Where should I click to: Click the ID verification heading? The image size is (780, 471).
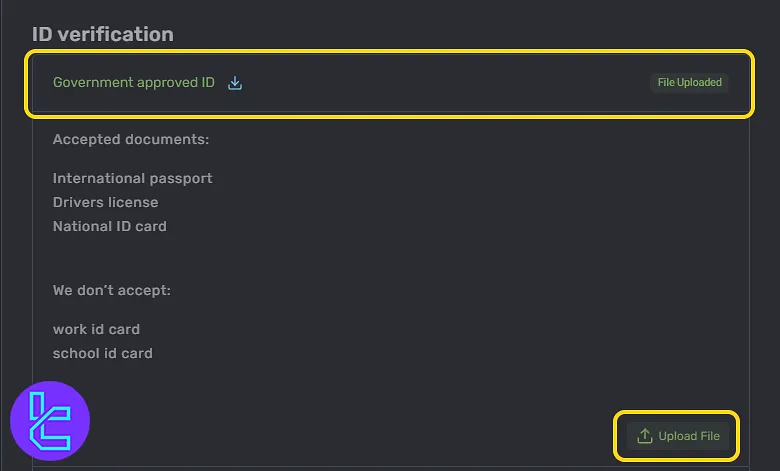click(x=103, y=34)
